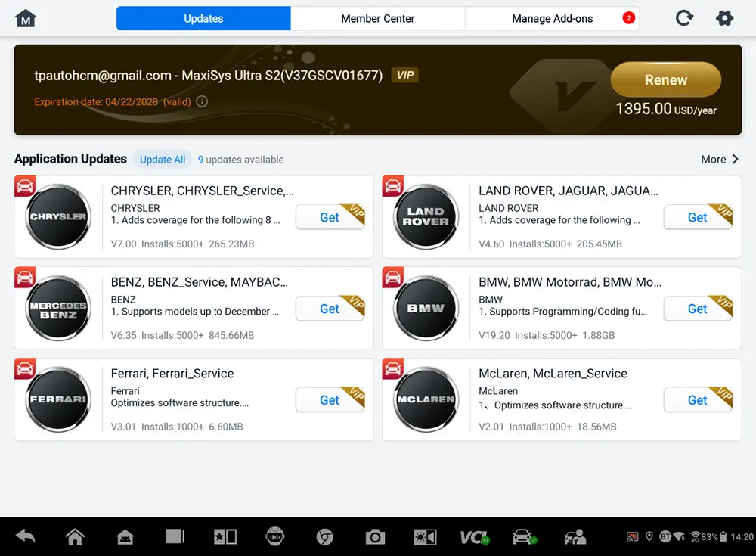
Task: Tap the VIP badge next to device name
Action: pos(405,76)
